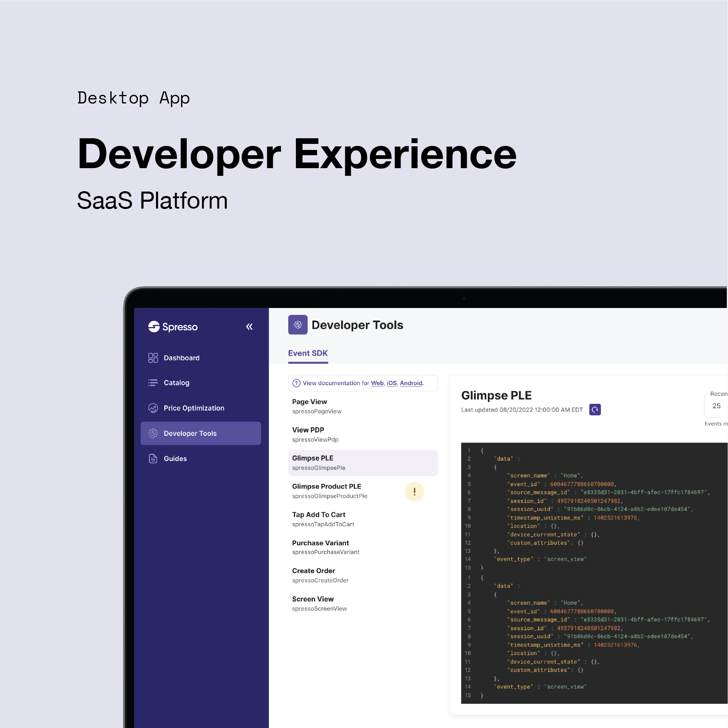This screenshot has height=728, width=728.
Task: Click first "timestamp_unixtime_ms" code line
Action: 573,518
